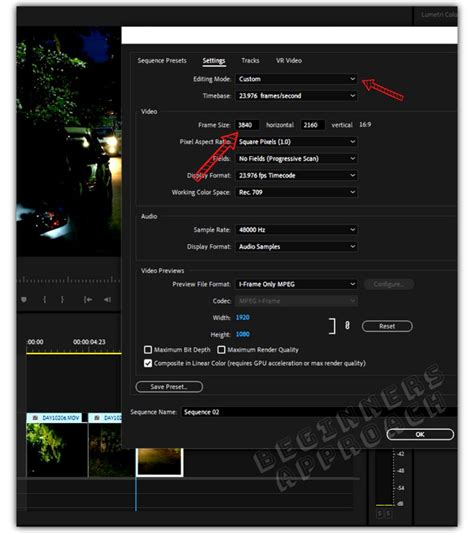Click the Mark Out brace icon
The width and height of the screenshot is (474, 533).
[x=62, y=299]
